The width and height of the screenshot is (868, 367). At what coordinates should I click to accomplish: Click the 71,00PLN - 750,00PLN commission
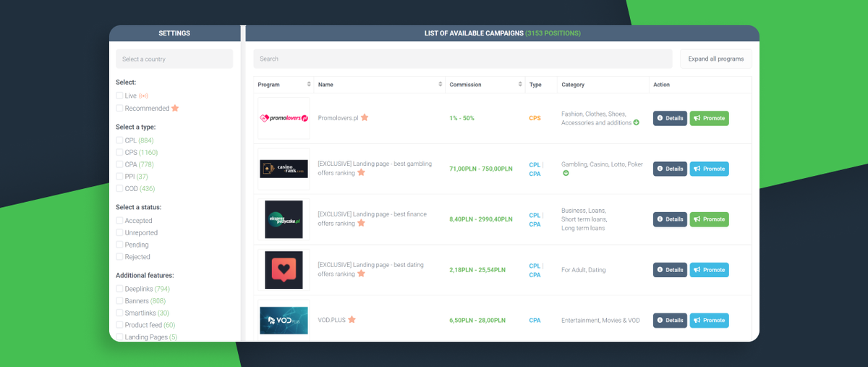click(x=481, y=169)
